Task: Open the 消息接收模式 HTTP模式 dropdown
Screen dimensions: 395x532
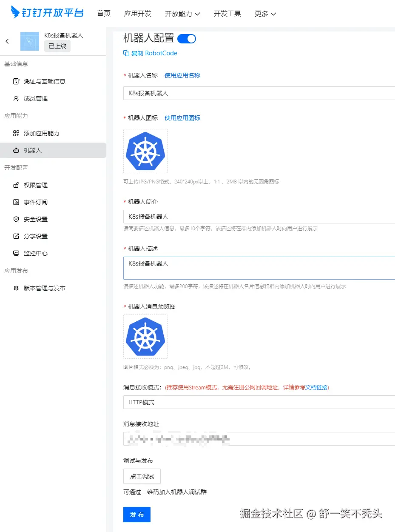Action: 259,402
